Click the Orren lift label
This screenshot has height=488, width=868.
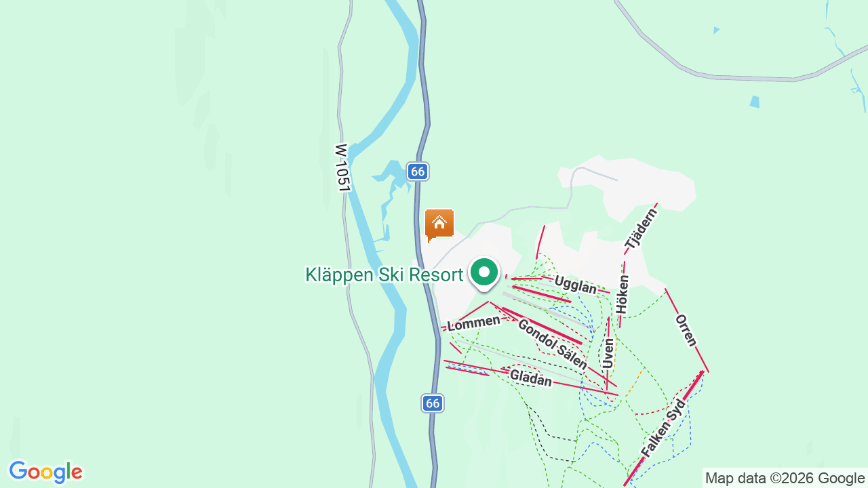click(686, 329)
